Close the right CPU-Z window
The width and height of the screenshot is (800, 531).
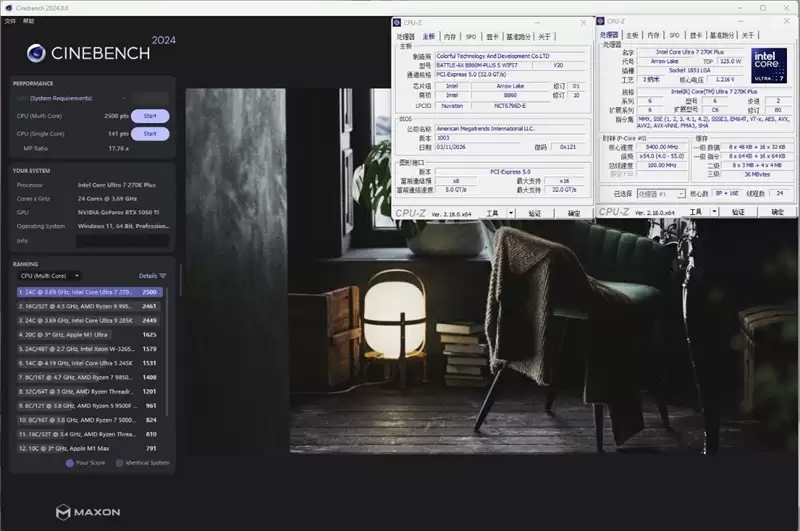pyautogui.click(x=786, y=21)
